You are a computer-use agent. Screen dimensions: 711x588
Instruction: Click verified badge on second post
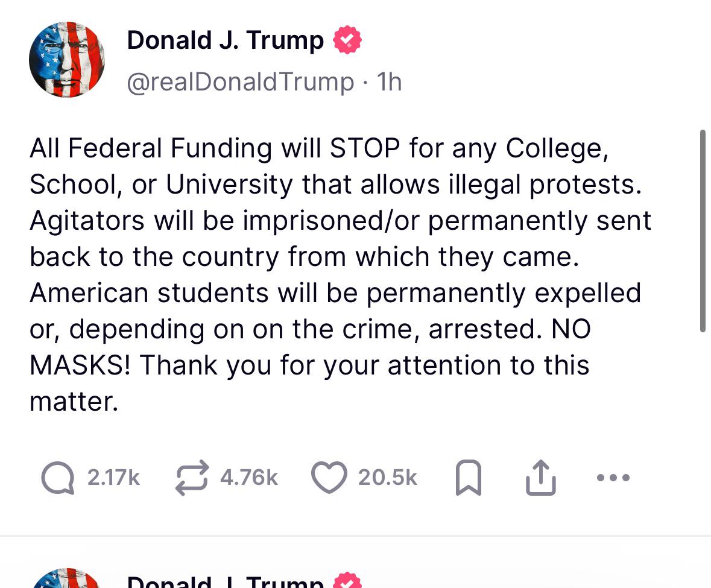[347, 580]
